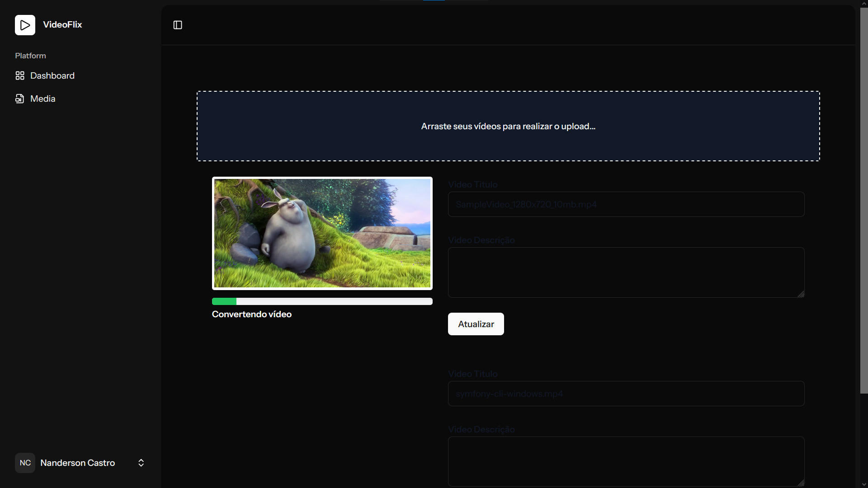Expand the Nanderson Castro account menu chevron
868x488 pixels.
pos(141,463)
